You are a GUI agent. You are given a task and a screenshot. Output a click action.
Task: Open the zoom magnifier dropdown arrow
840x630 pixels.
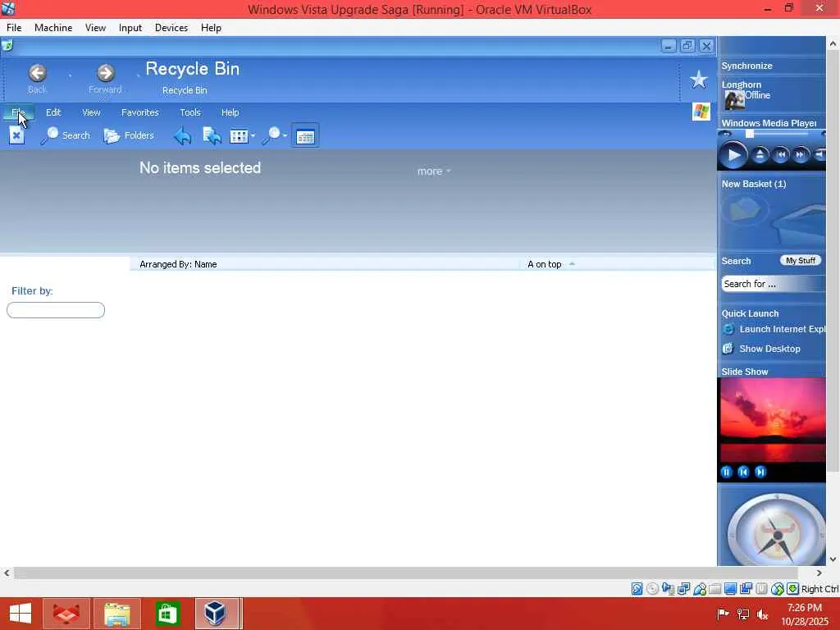(x=285, y=135)
